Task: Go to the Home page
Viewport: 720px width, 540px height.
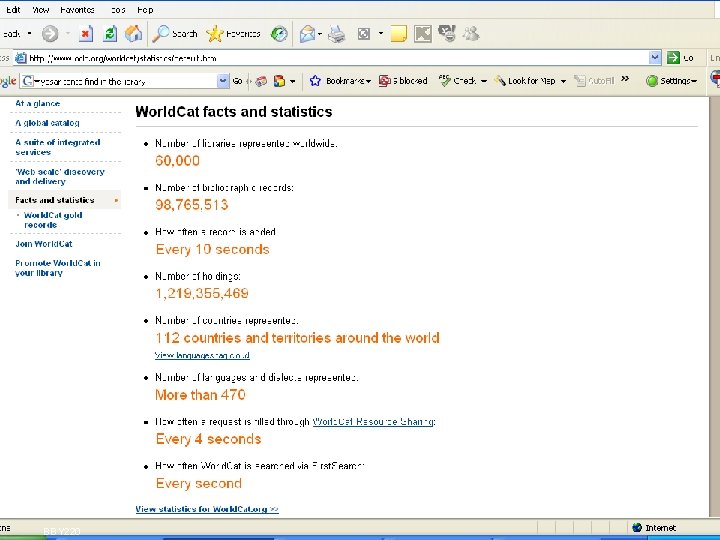Action: tap(134, 34)
